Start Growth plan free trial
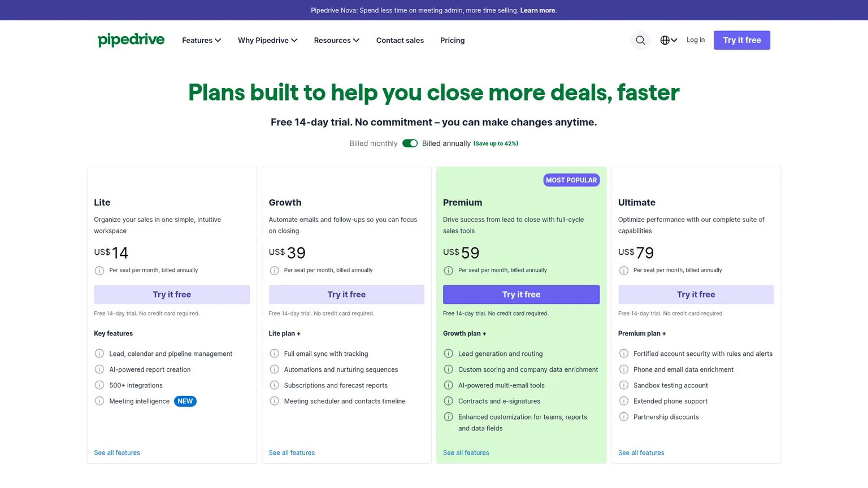The width and height of the screenshot is (868, 488). coord(346,295)
